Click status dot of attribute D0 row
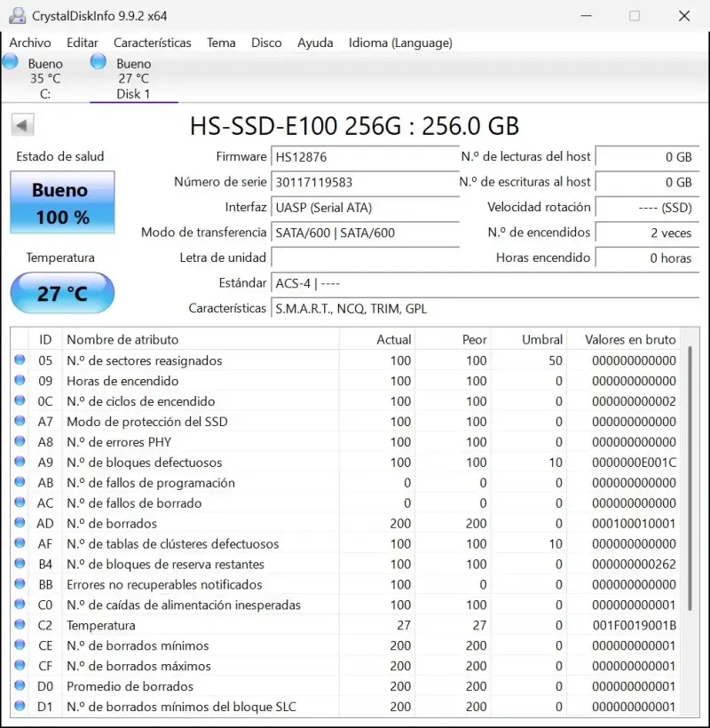This screenshot has width=710, height=728. tap(20, 685)
